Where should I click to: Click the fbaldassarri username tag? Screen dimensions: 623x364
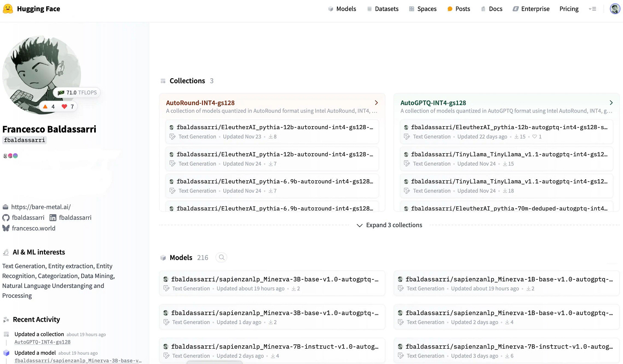(x=24, y=140)
